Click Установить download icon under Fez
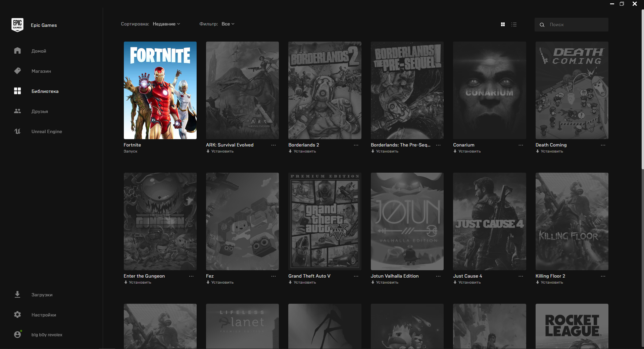The image size is (644, 349). [208, 282]
